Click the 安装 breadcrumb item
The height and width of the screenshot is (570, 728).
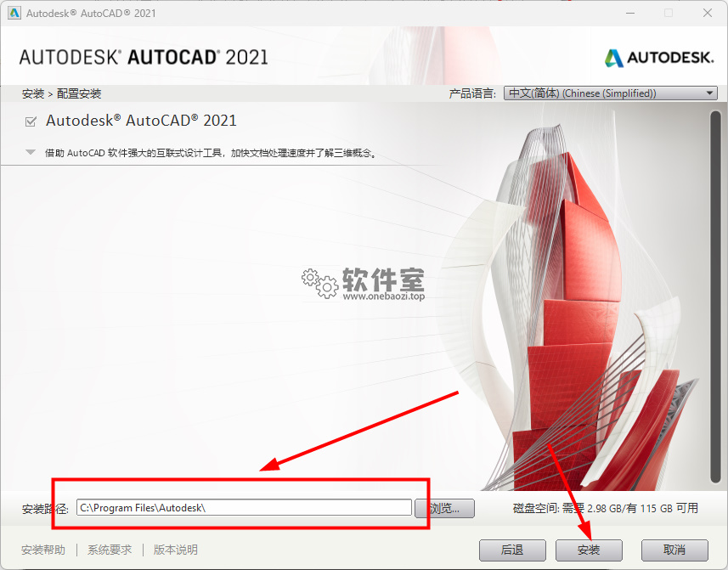pyautogui.click(x=33, y=93)
